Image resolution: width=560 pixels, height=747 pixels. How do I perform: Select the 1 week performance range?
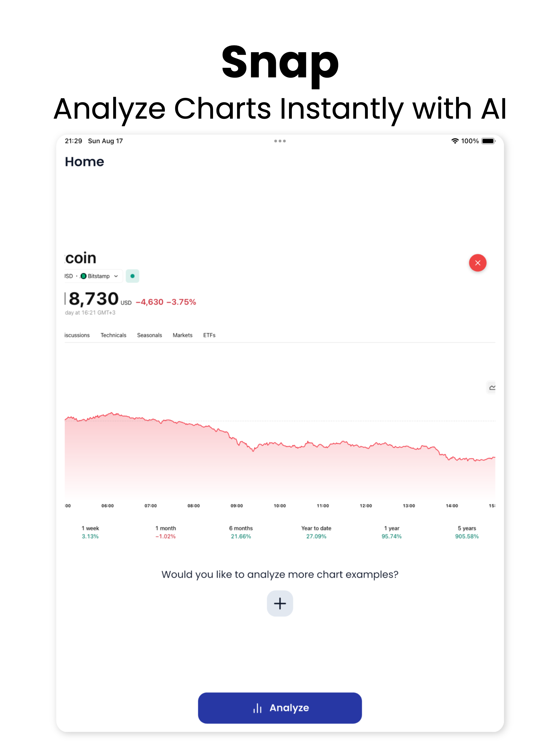coord(90,532)
